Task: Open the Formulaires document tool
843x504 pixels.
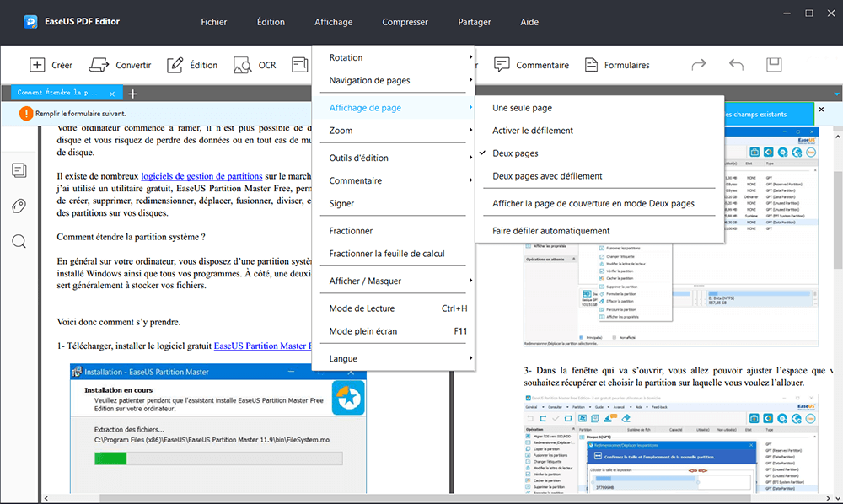Action: (x=592, y=65)
